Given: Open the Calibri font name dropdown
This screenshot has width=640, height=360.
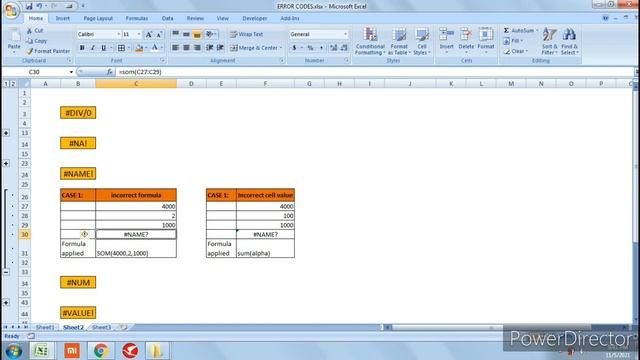Looking at the screenshot, I should pyautogui.click(x=118, y=34).
